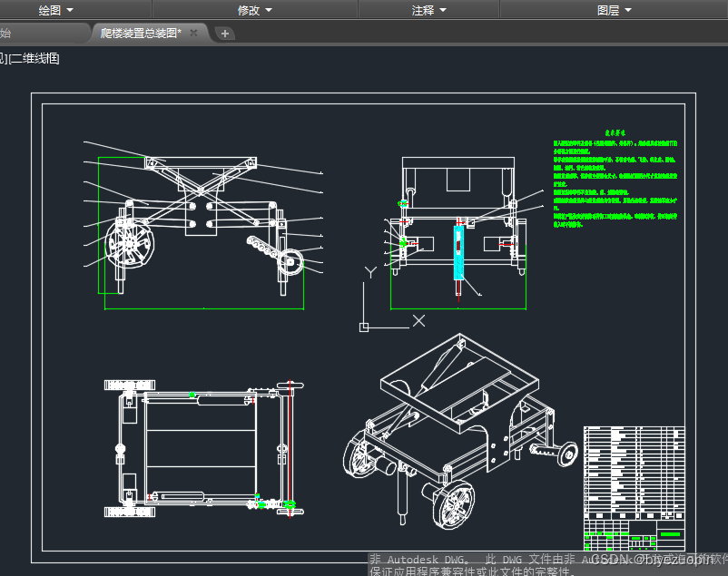Open a new drawing tab with plus button
The image size is (728, 576).
[x=225, y=34]
